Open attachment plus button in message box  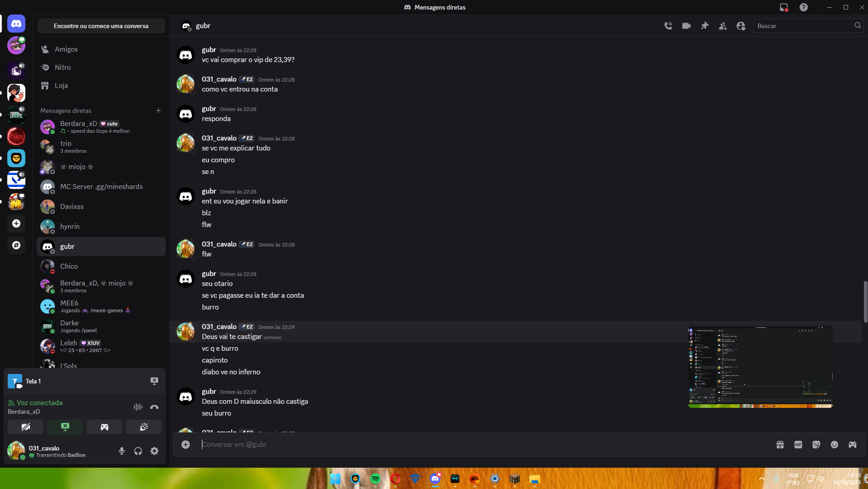[186, 445]
